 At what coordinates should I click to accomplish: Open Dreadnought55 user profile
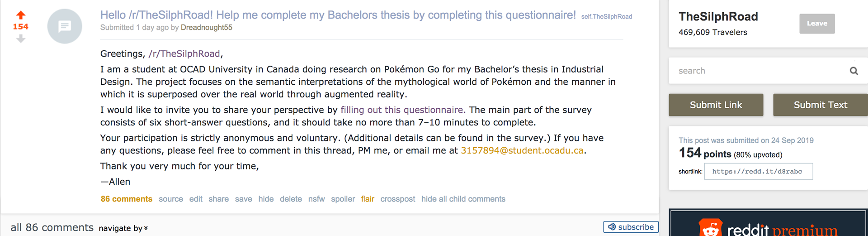207,28
